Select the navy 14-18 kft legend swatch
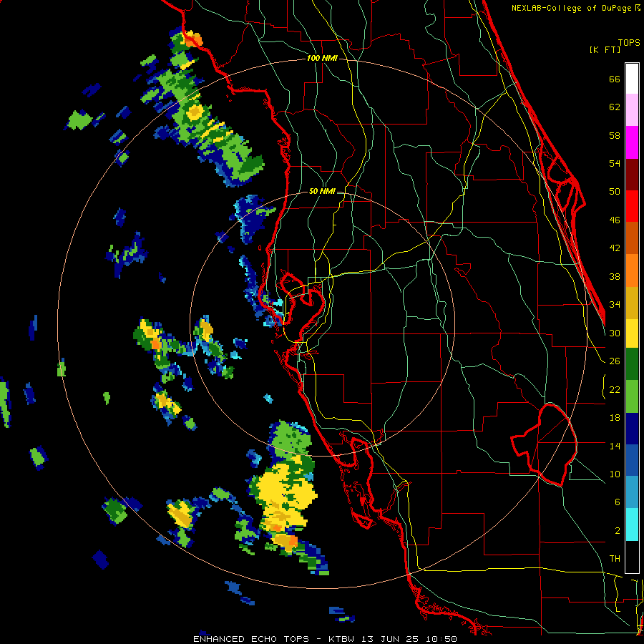The height and width of the screenshot is (644, 644). [x=632, y=429]
